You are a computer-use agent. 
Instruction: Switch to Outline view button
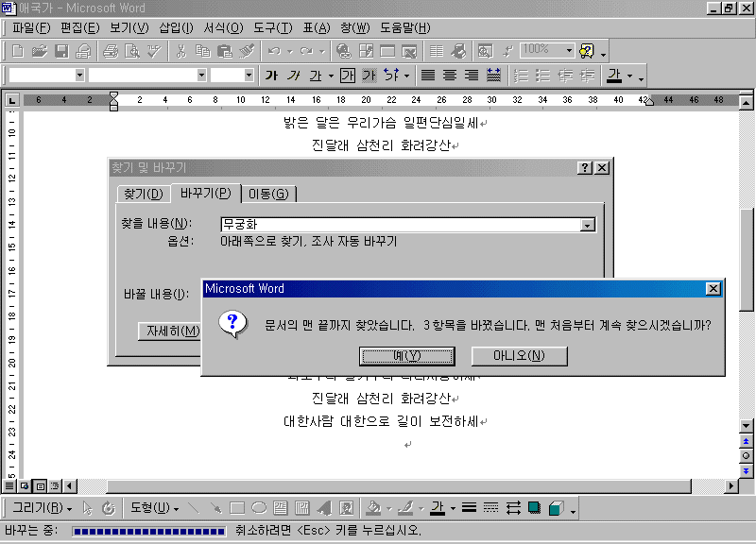click(56, 486)
